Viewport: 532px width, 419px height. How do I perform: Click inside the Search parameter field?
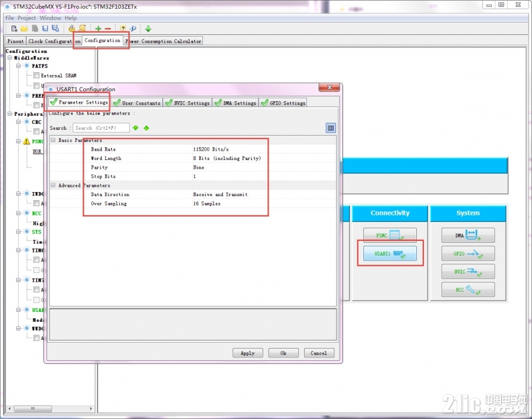pyautogui.click(x=101, y=128)
